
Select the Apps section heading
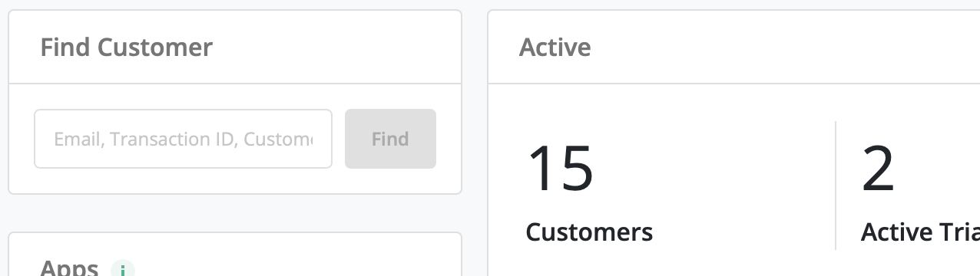click(69, 268)
